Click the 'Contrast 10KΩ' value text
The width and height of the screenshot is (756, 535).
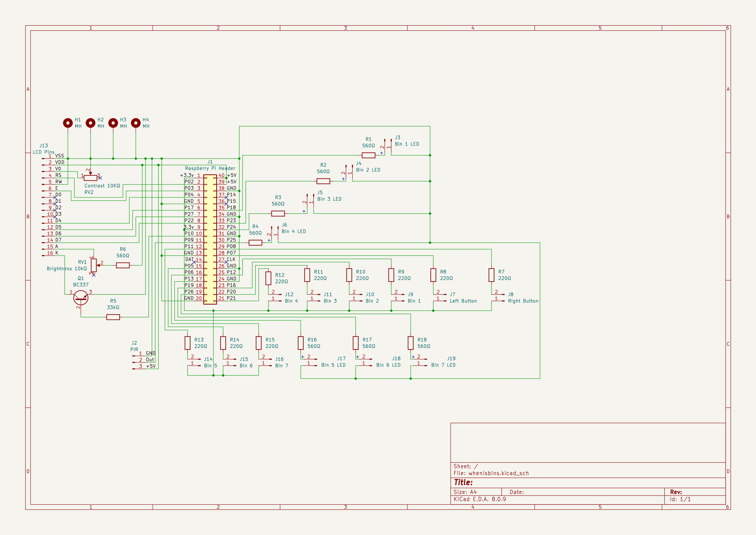pos(102,186)
